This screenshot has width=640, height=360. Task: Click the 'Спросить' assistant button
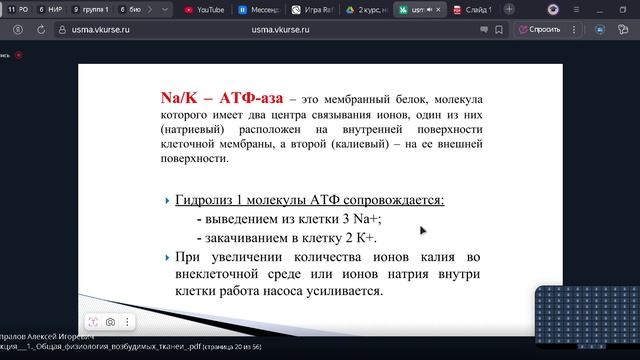pos(539,29)
